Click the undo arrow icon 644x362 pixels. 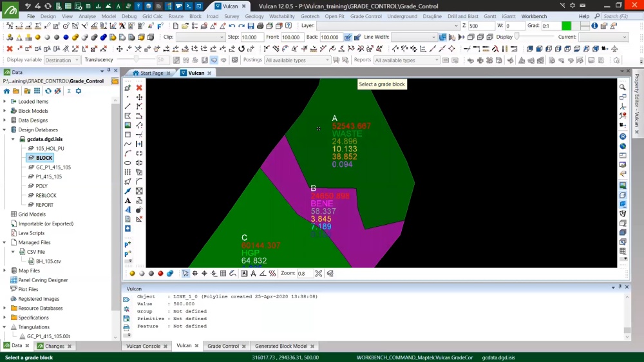[232, 26]
